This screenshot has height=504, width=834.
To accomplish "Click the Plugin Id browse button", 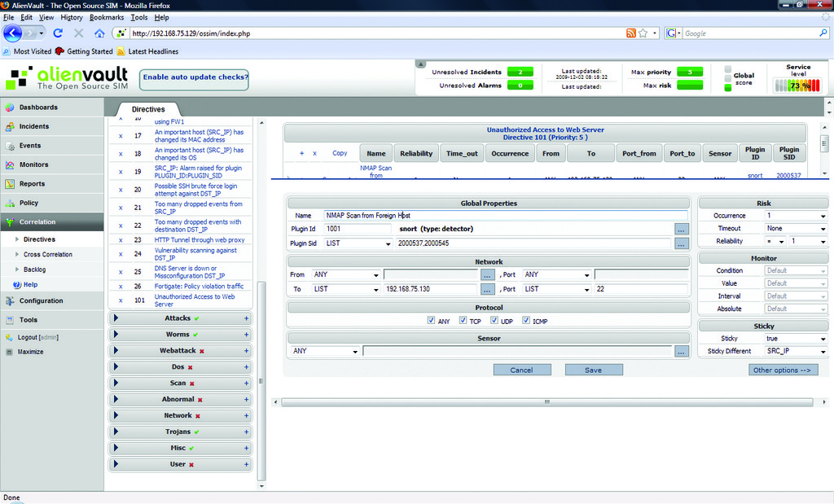I will point(682,230).
